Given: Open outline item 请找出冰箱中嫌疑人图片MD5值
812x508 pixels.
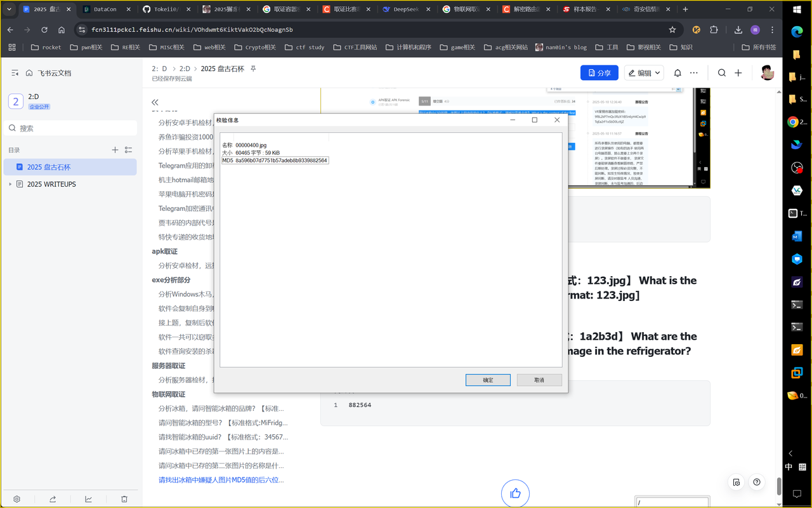Looking at the screenshot, I should [x=221, y=480].
